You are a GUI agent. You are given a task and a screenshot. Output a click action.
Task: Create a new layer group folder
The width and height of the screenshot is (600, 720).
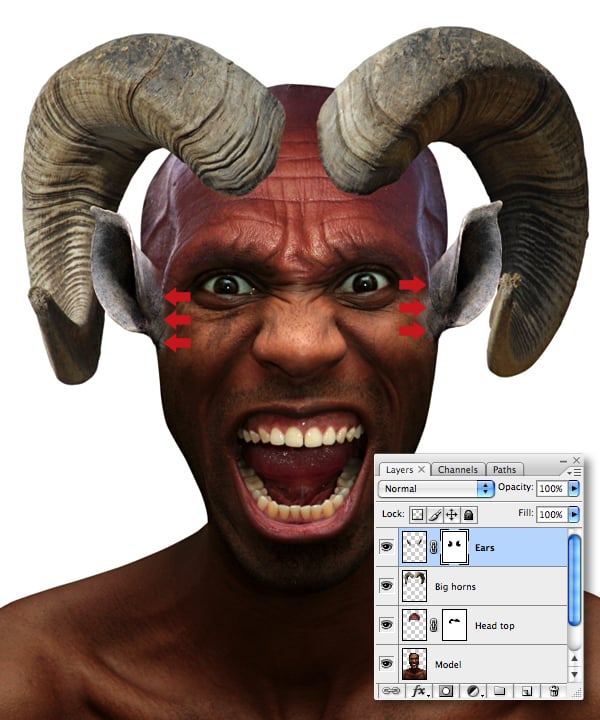pos(499,690)
